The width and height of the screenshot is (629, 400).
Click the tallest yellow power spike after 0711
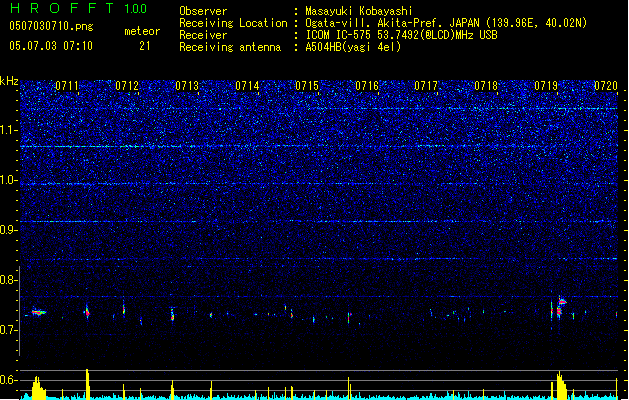[87, 384]
